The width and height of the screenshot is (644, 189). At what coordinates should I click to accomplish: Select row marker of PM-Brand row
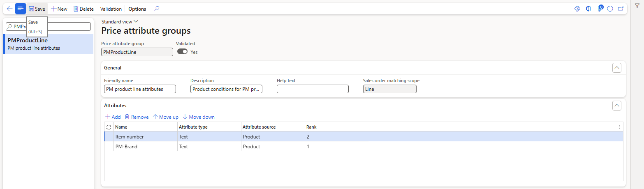click(x=109, y=146)
